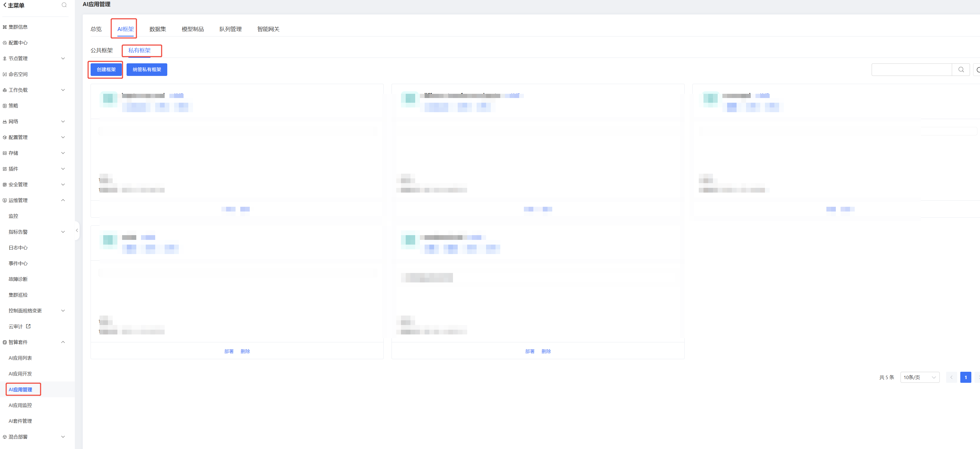Click the 配置中心 sidebar icon
Viewport: 980px width, 449px height.
click(x=4, y=43)
